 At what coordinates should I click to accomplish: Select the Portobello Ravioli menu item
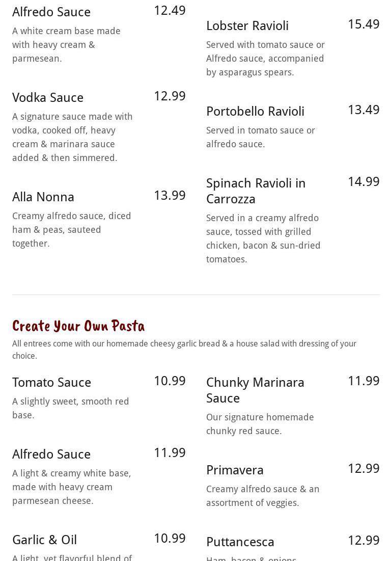pyautogui.click(x=255, y=111)
